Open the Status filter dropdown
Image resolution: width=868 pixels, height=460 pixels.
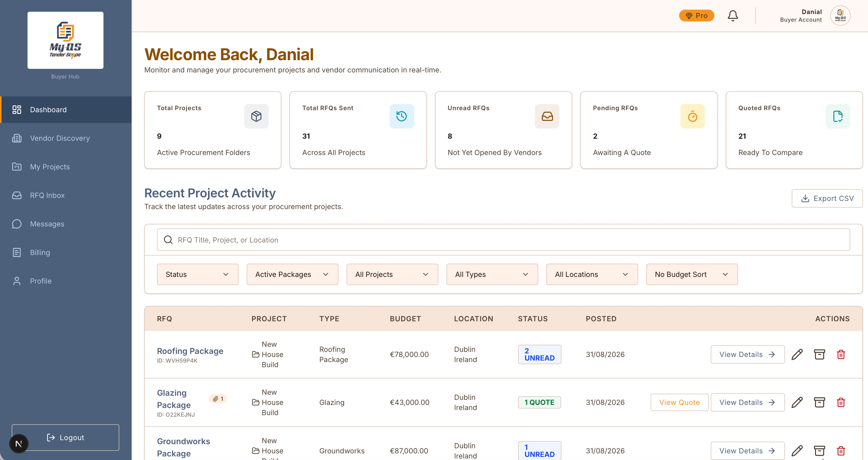click(x=198, y=275)
